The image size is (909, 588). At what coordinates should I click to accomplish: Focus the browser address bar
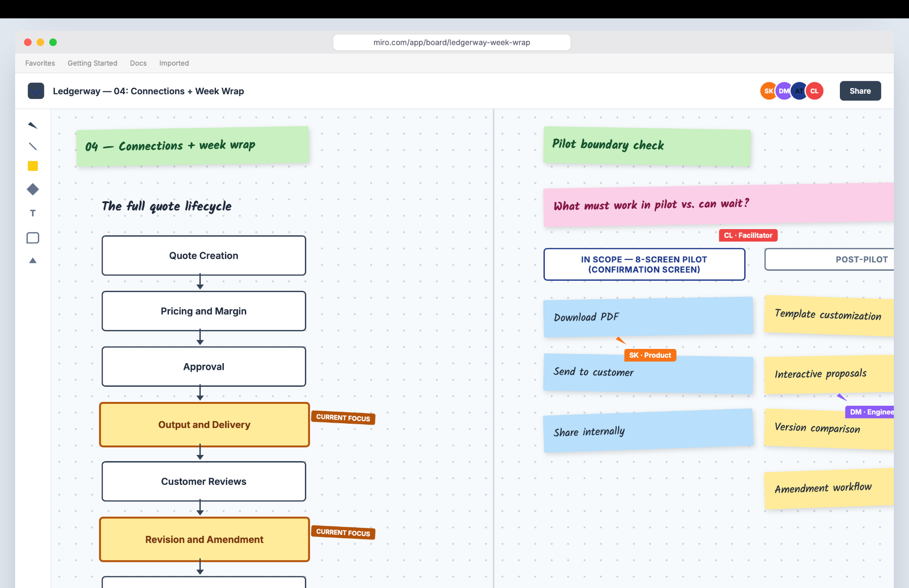(452, 42)
